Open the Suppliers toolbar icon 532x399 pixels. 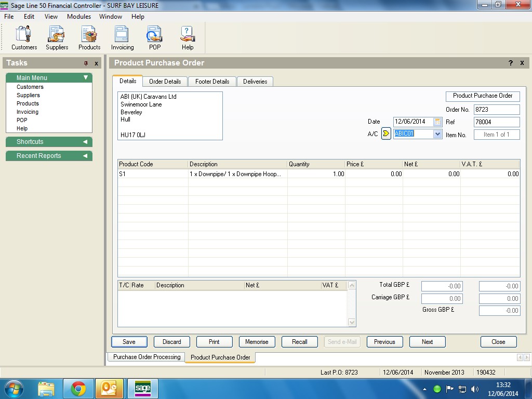[x=57, y=38]
